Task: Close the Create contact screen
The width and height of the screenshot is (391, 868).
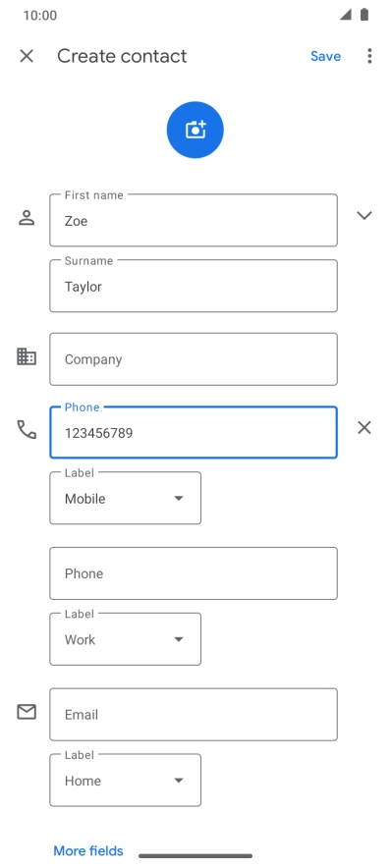Action: tap(27, 56)
